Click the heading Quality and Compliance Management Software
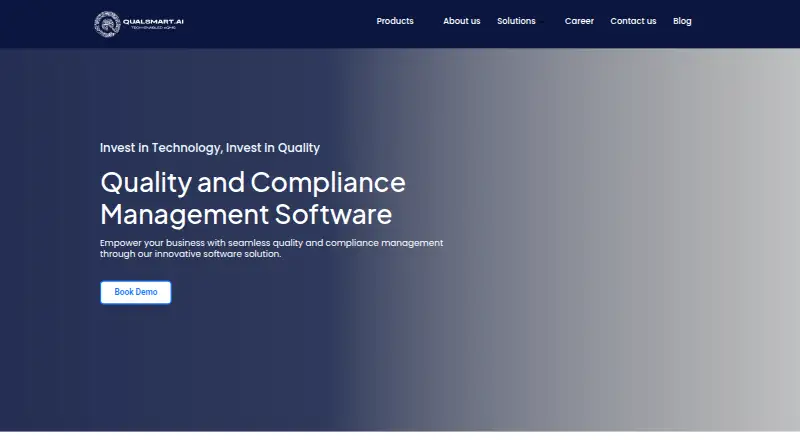 [x=253, y=198]
